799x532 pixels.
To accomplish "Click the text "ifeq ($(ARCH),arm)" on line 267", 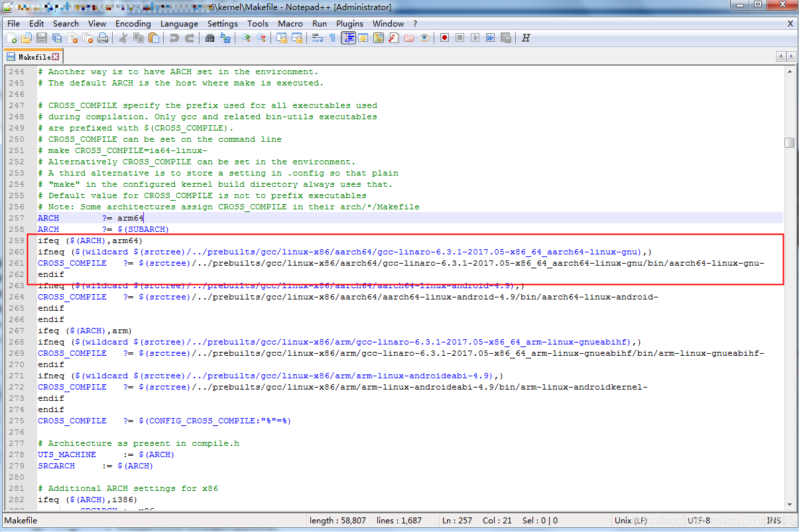I will (85, 331).
